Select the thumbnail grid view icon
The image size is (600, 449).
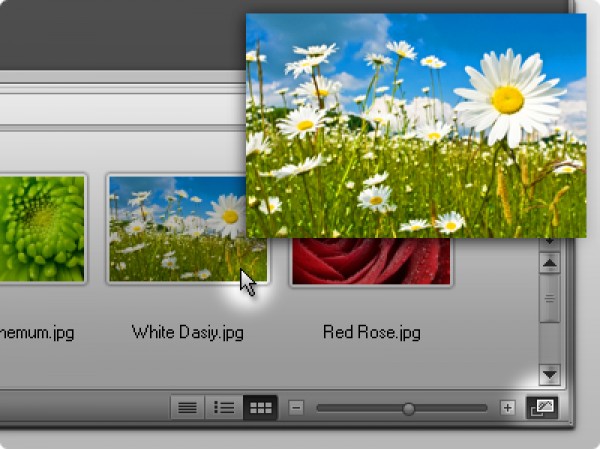[261, 408]
